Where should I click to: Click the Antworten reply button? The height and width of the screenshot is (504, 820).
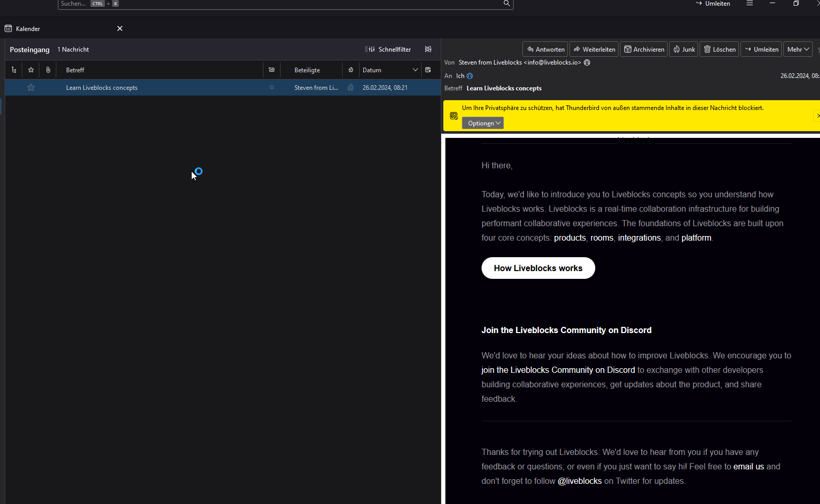point(545,50)
